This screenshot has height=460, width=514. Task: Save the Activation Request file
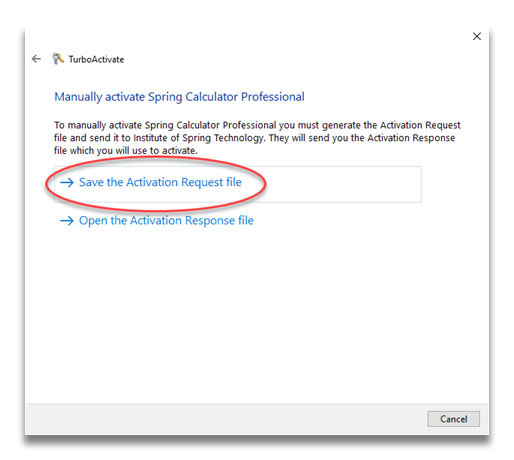[x=160, y=182]
